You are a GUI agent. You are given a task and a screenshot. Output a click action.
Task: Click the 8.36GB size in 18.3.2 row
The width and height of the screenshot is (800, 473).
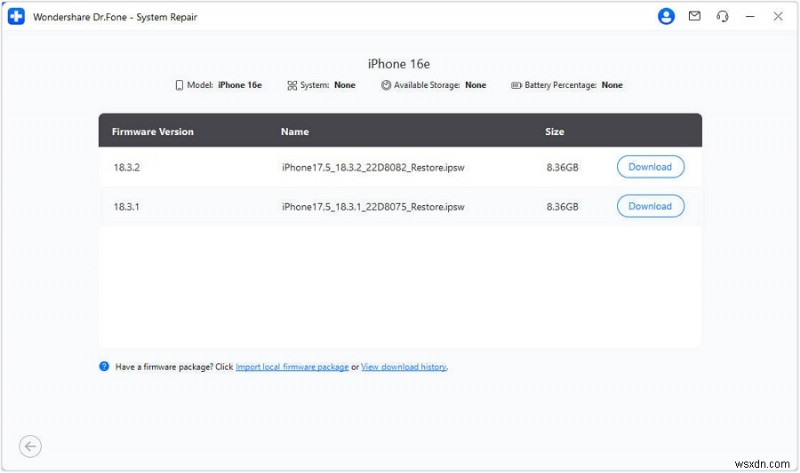pos(562,167)
